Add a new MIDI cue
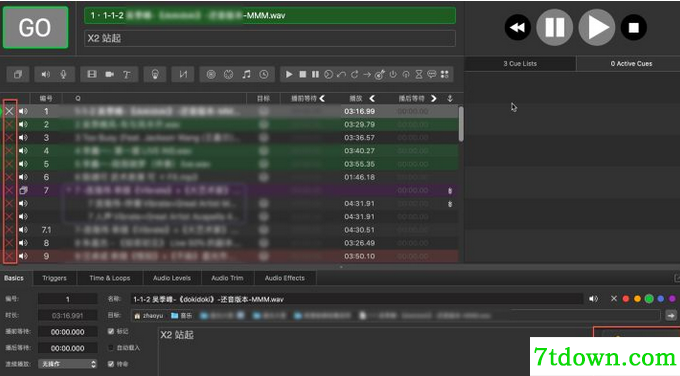This screenshot has width=680, height=376. tap(229, 75)
